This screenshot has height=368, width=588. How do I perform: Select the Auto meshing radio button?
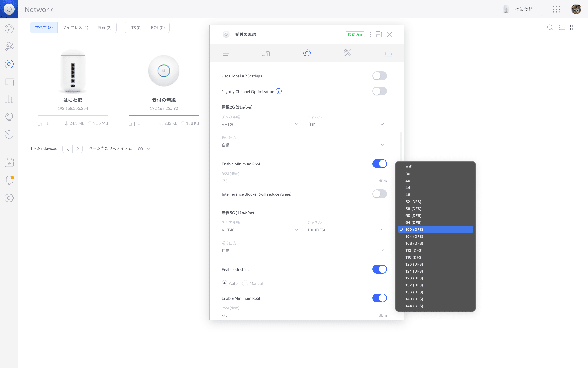225,283
